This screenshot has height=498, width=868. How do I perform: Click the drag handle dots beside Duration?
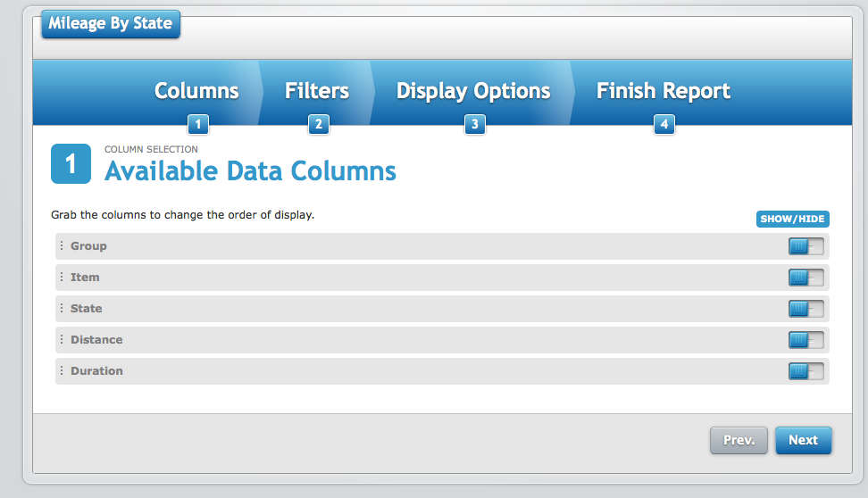[62, 370]
